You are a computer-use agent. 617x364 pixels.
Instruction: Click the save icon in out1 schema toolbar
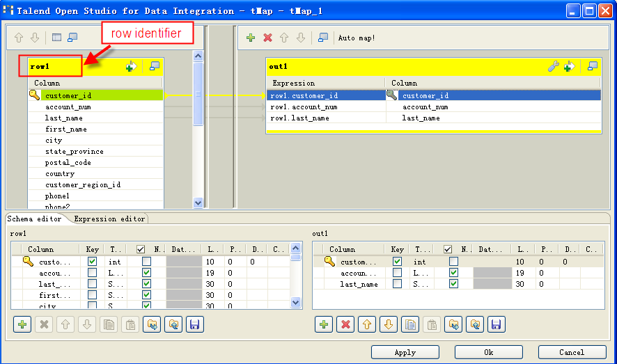click(495, 324)
